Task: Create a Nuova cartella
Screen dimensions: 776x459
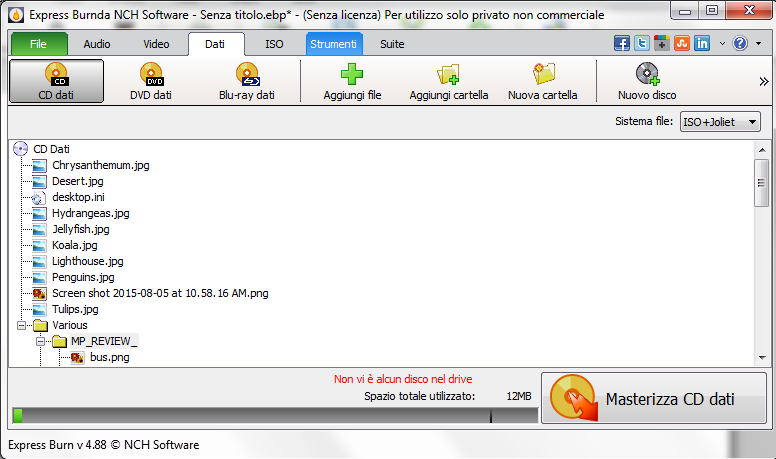Action: pyautogui.click(x=542, y=81)
